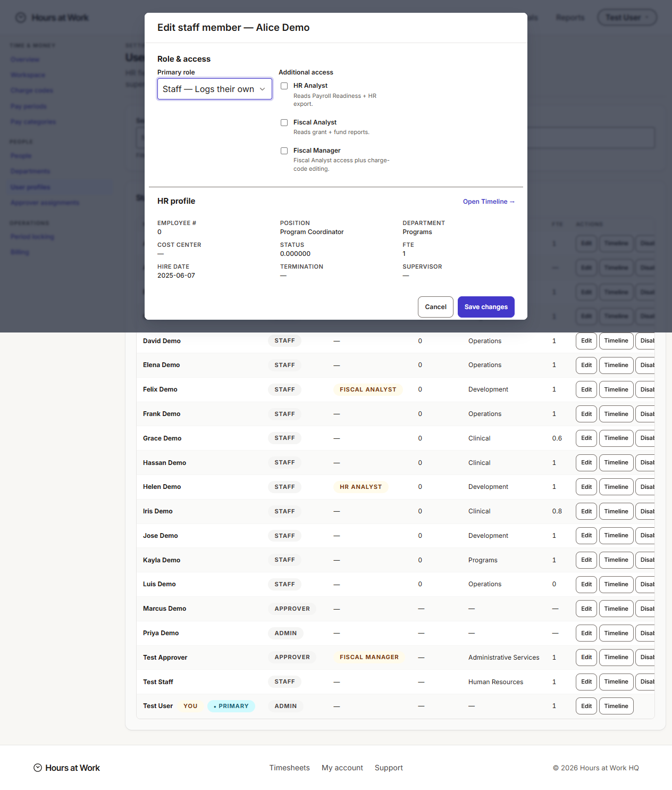
Task: Select the name Iris Demo
Action: tap(158, 511)
